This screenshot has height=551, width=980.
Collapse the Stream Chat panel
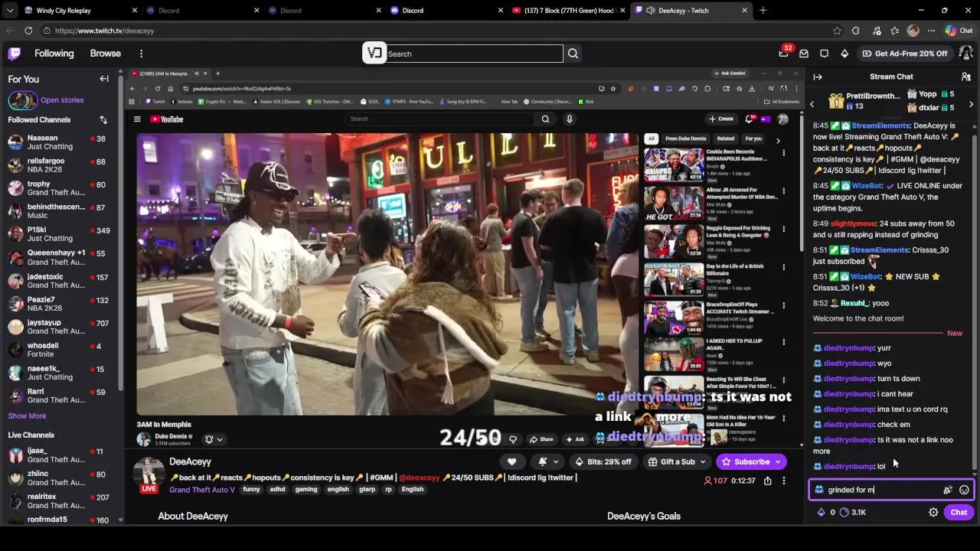point(818,77)
